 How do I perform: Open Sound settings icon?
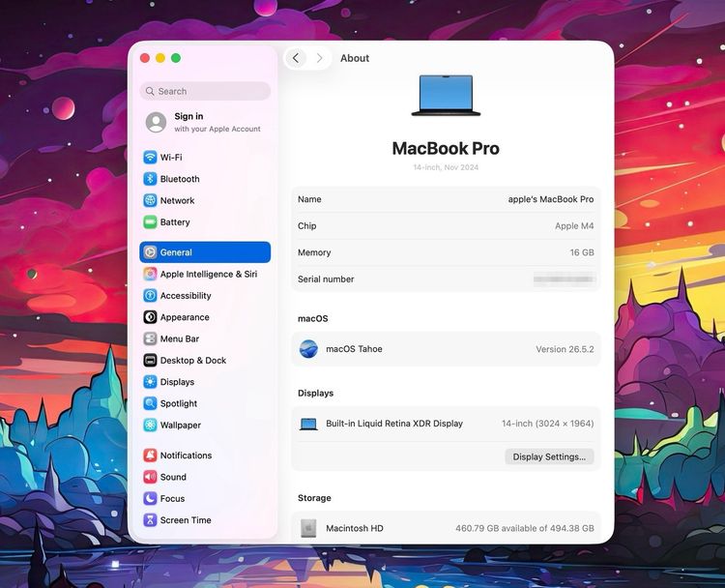150,477
